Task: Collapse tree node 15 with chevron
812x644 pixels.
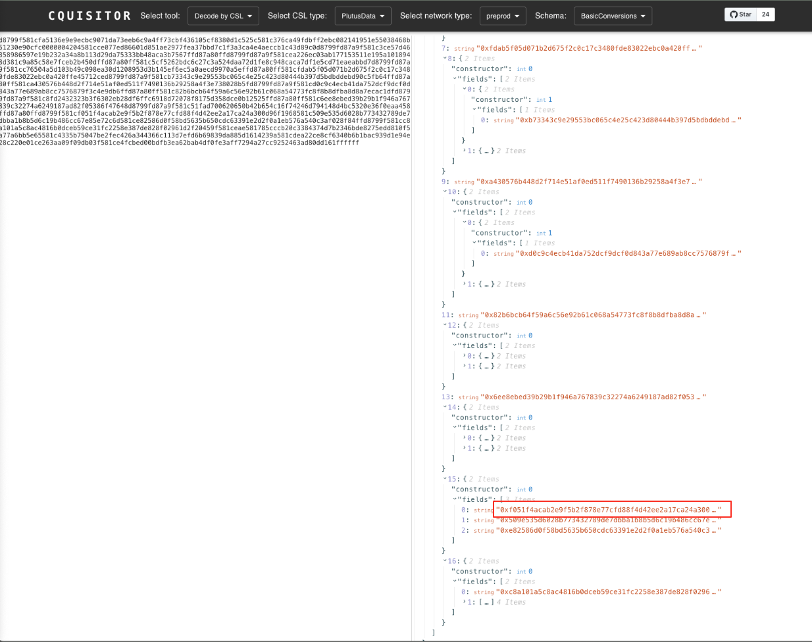Action: coord(445,479)
